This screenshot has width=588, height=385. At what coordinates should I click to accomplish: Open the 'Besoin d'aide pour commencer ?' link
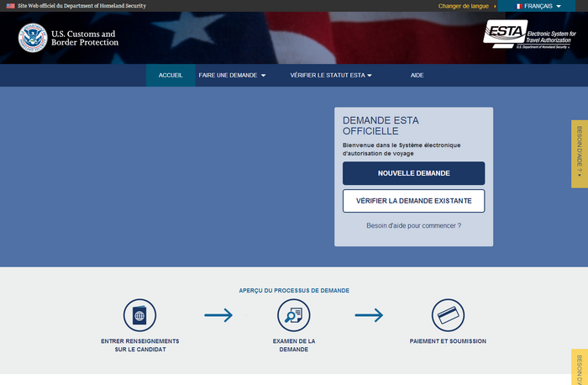[x=413, y=225]
